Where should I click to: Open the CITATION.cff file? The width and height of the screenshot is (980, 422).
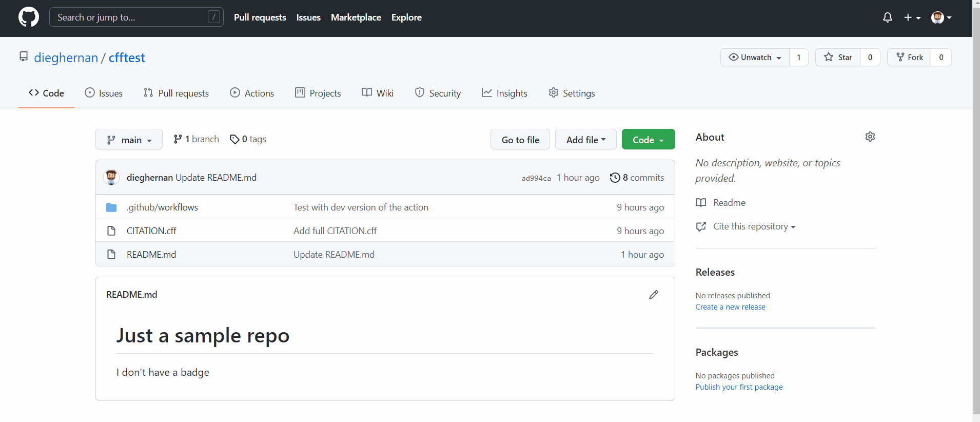pos(151,231)
